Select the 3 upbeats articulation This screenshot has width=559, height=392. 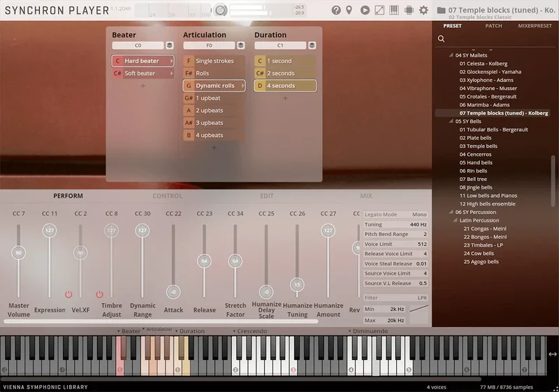214,123
